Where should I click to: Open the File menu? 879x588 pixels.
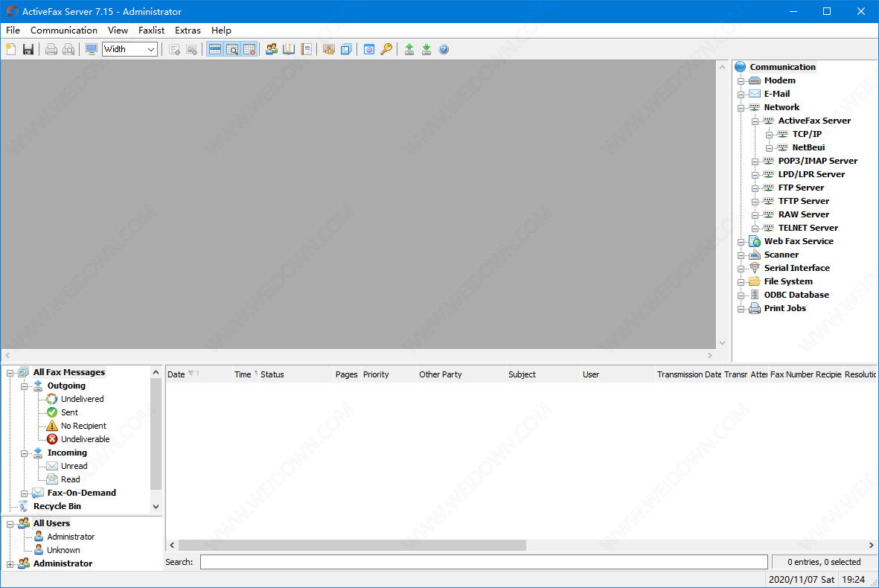(13, 31)
